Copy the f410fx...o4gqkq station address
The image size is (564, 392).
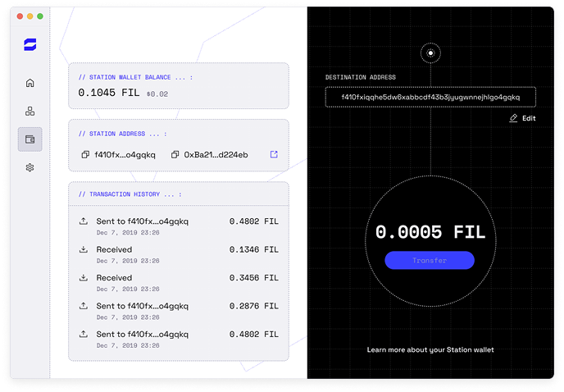click(85, 154)
